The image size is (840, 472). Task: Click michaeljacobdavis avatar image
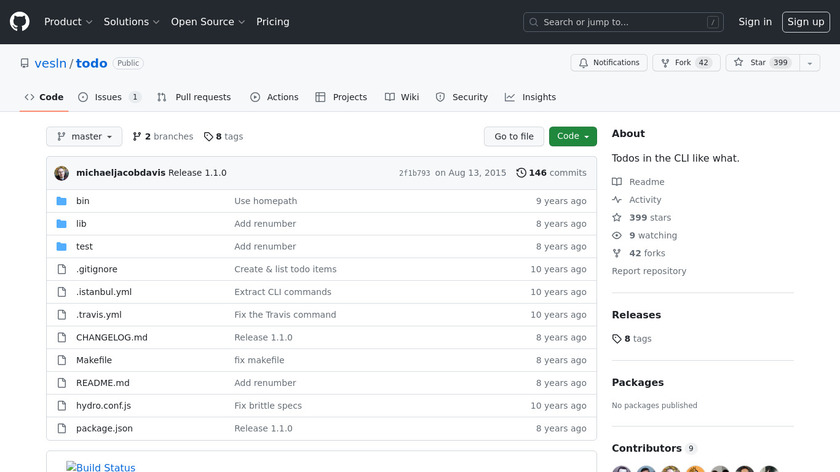(62, 173)
